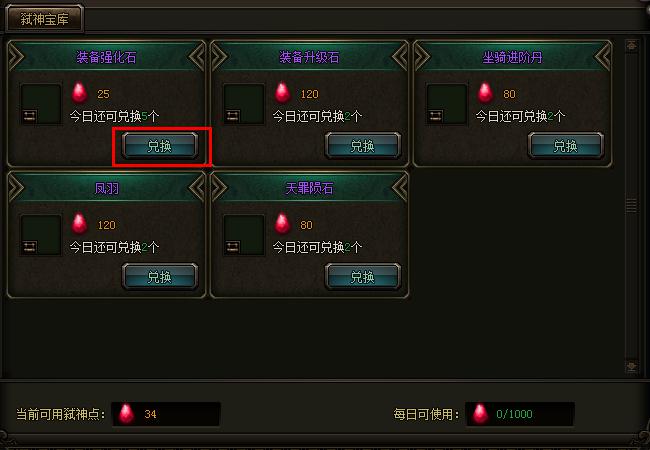Viewport: 650px width, 450px height.
Task: Click the 装备强化石 card title header
Action: click(x=107, y=57)
